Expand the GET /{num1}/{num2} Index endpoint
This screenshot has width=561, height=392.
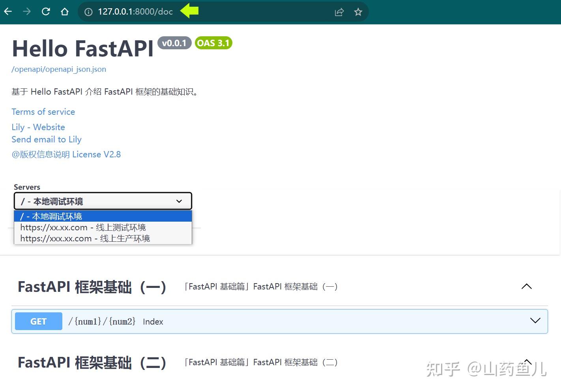click(x=535, y=321)
